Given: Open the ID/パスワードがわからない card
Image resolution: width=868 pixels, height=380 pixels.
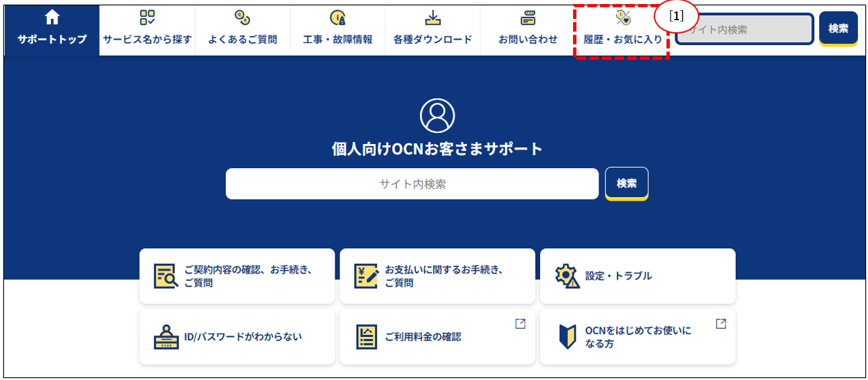Looking at the screenshot, I should coord(236,336).
